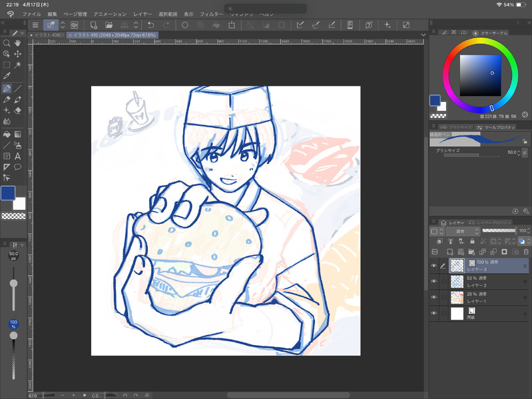Select the Zoom magnifier tool
This screenshot has width=532, height=399.
pyautogui.click(x=7, y=43)
